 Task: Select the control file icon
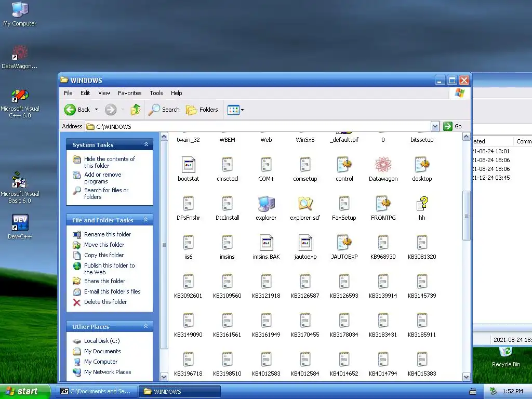pos(344,165)
